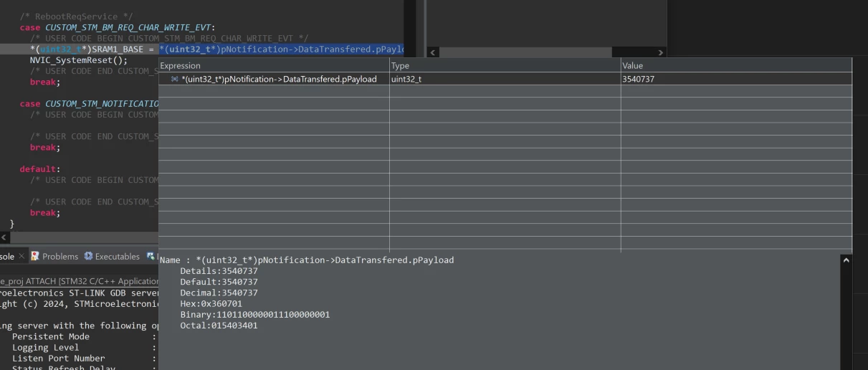Click the Expression column header

click(274, 65)
